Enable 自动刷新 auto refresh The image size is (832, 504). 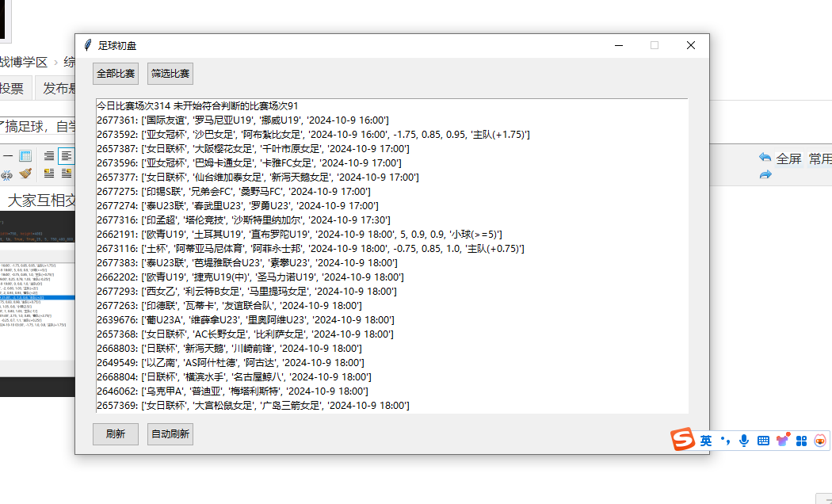[170, 434]
